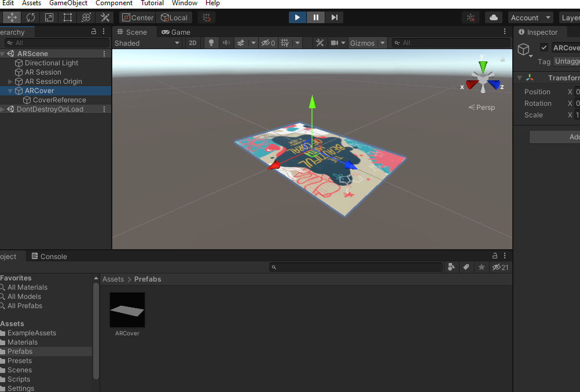Toggle scene lighting
Viewport: 580px width, 392px height.
[x=211, y=43]
